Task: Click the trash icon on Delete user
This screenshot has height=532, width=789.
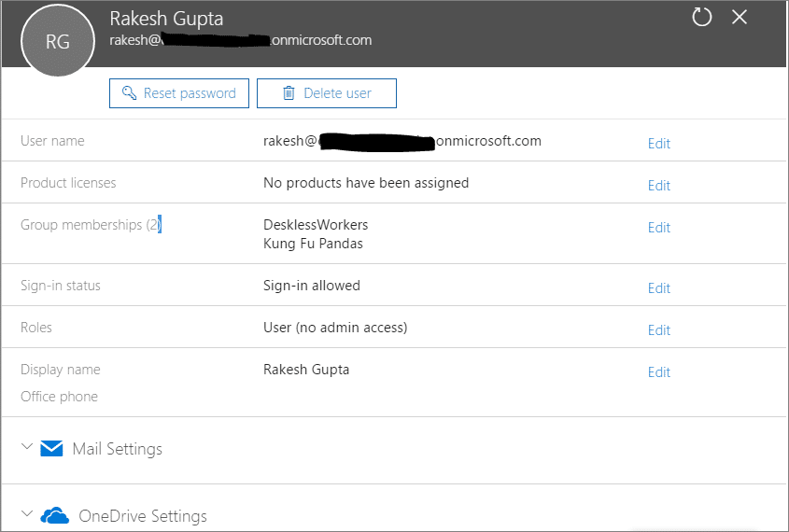Action: [x=289, y=93]
